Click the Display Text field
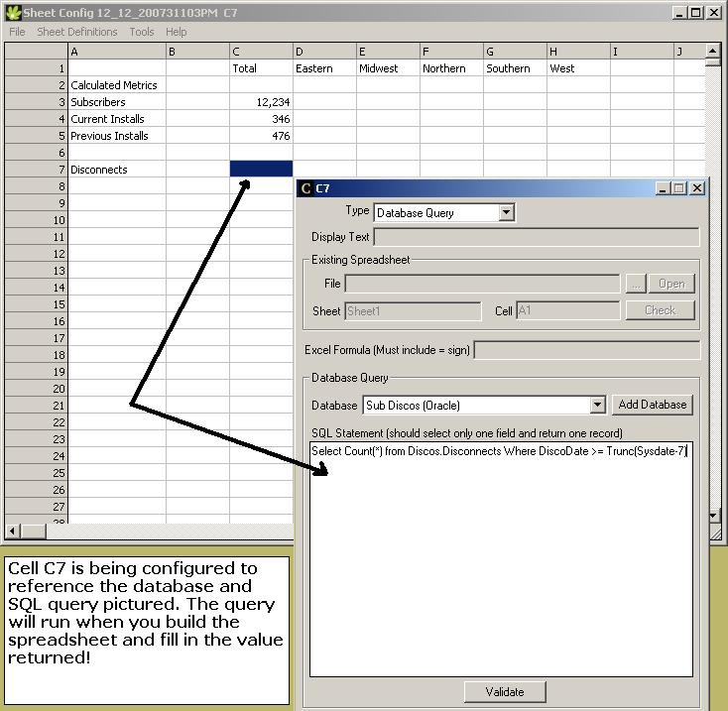This screenshot has width=728, height=711. (x=537, y=237)
